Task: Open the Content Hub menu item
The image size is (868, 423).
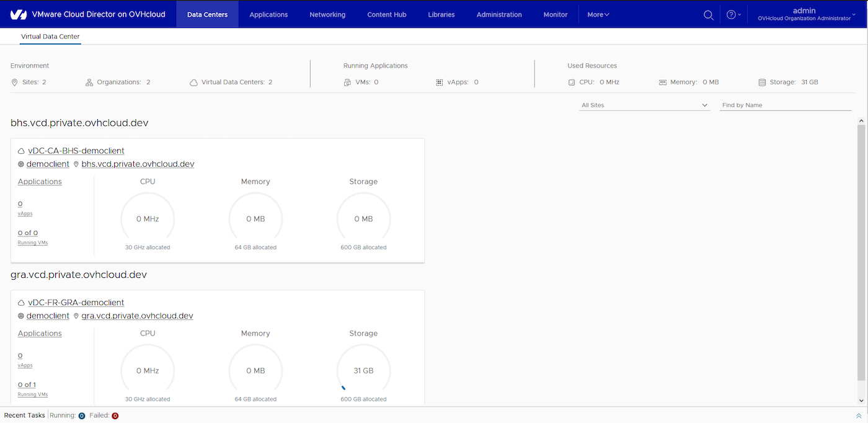Action: pos(387,15)
